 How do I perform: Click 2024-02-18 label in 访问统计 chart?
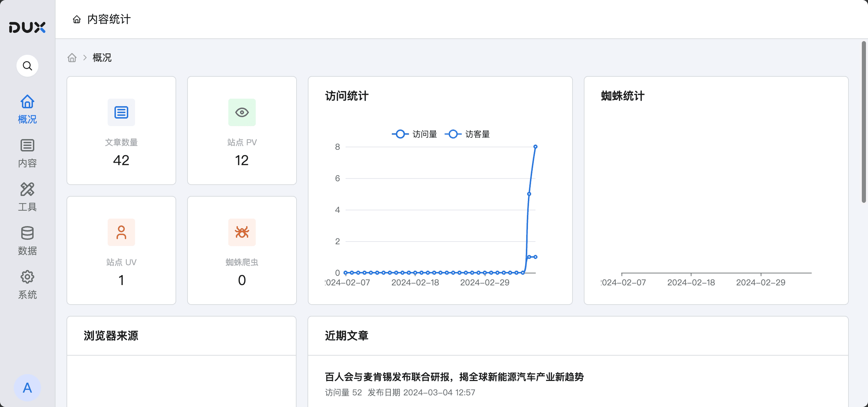(415, 283)
